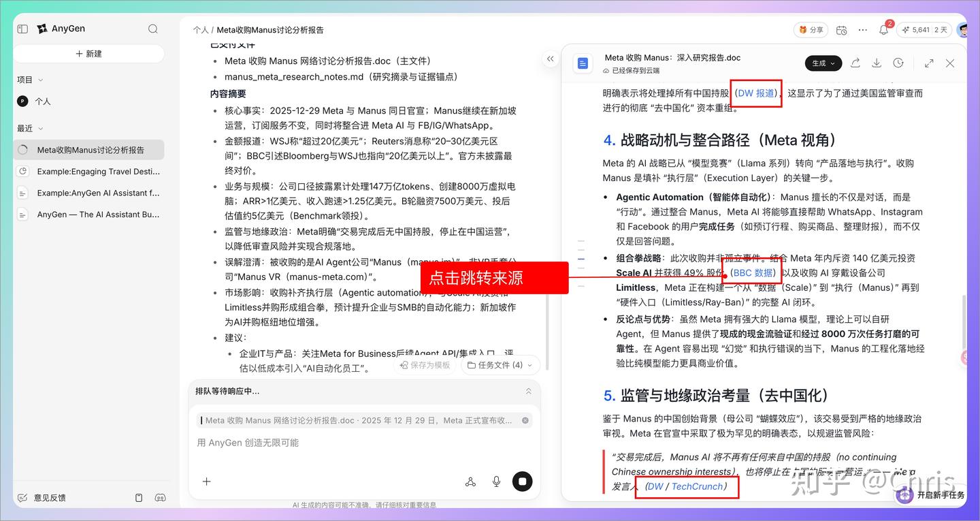Start voice input with microphone
This screenshot has height=521, width=980.
tap(497, 481)
